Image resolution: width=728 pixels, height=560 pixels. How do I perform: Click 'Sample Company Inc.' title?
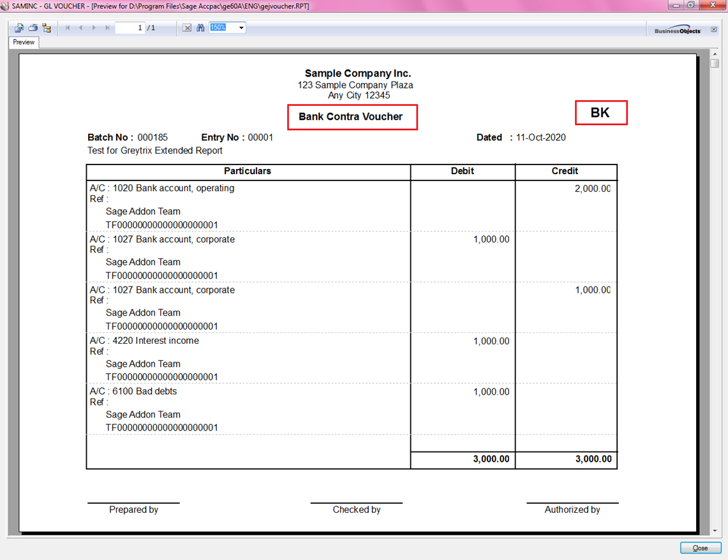357,73
